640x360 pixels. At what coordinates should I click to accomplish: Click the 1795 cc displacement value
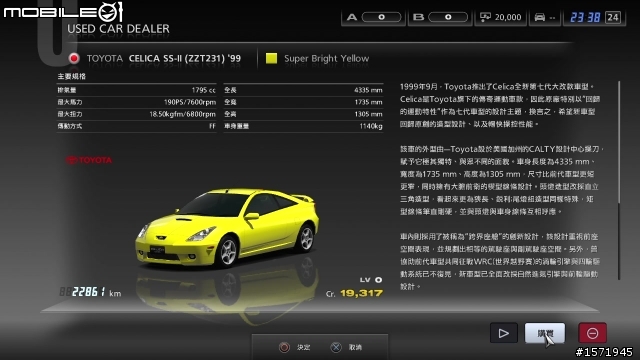[203, 90]
